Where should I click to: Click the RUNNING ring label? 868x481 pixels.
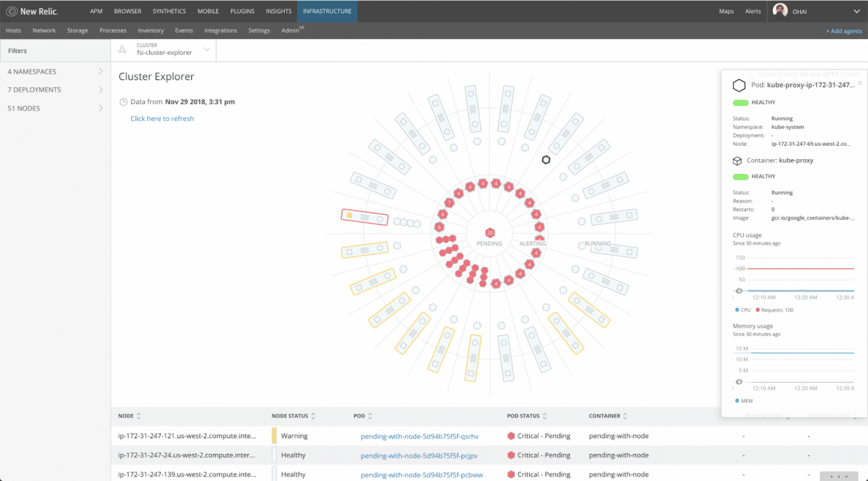[x=598, y=244]
